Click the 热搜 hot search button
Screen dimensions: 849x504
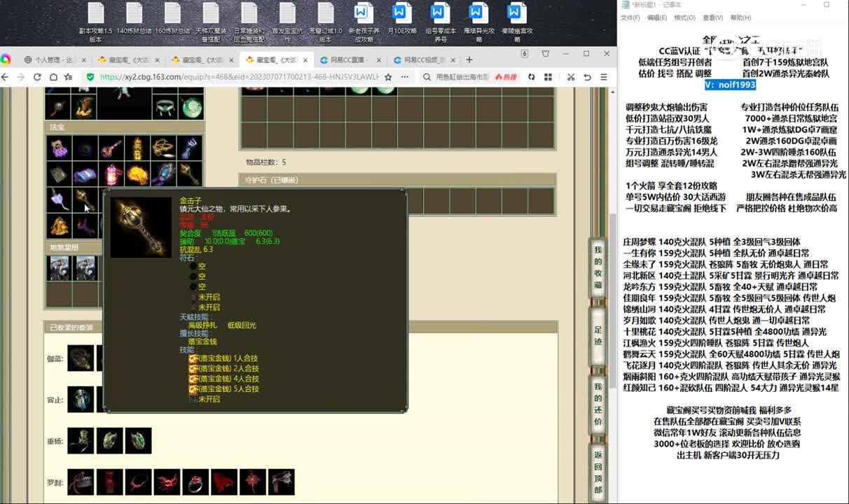(505, 77)
